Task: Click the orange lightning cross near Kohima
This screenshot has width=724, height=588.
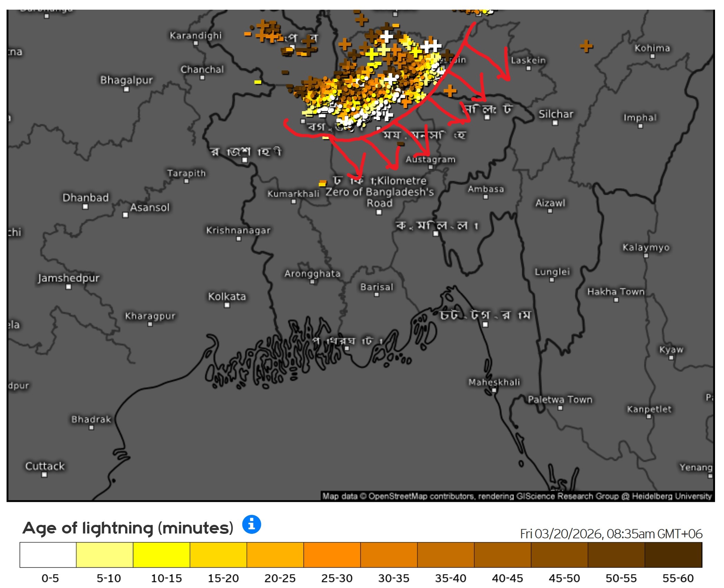Action: pos(586,46)
